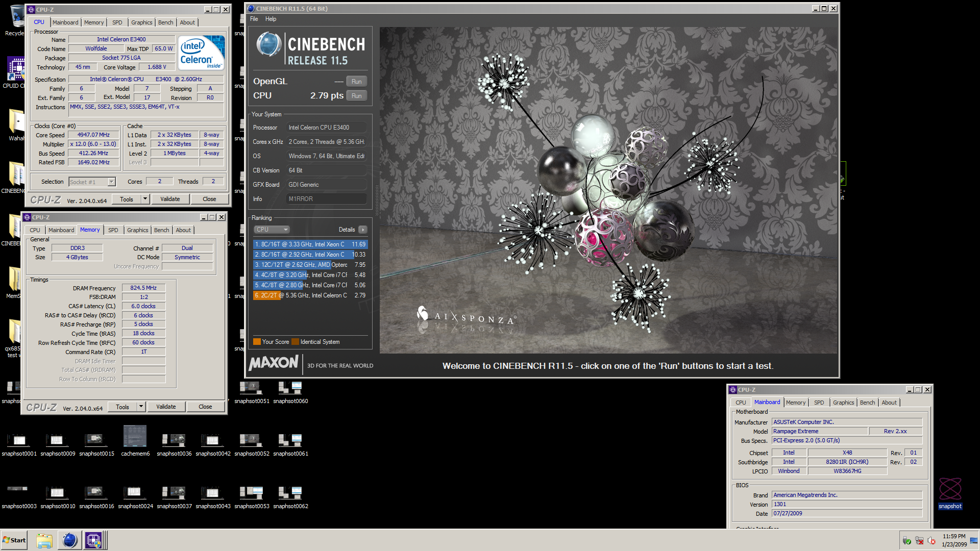Click the Start button

pos(14,540)
